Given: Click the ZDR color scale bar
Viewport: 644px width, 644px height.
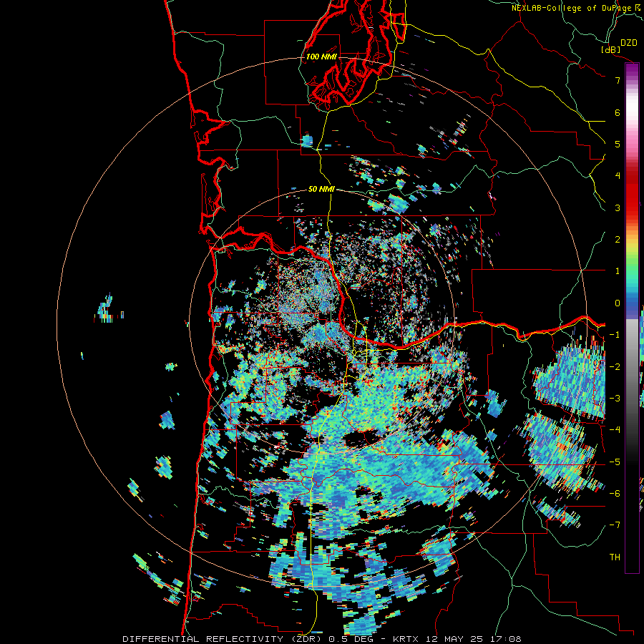Looking at the screenshot, I should point(632,318).
